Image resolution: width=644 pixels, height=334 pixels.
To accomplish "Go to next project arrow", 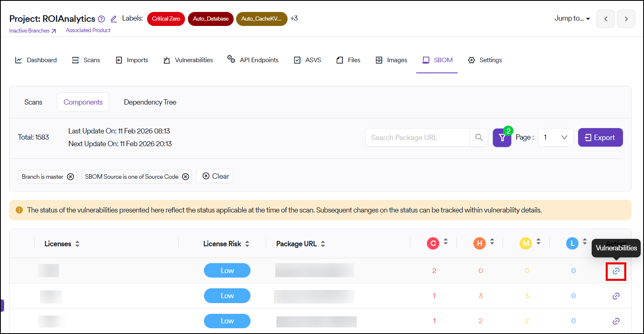I will click(x=626, y=19).
